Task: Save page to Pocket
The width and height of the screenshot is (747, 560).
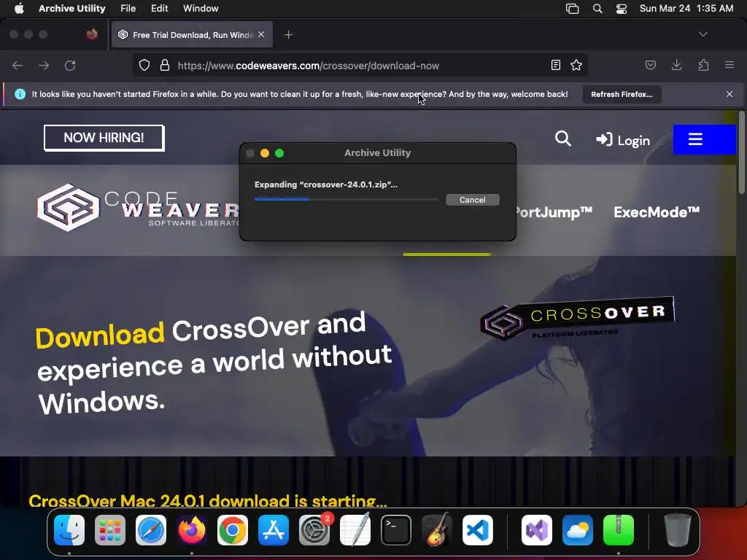Action: pyautogui.click(x=650, y=65)
